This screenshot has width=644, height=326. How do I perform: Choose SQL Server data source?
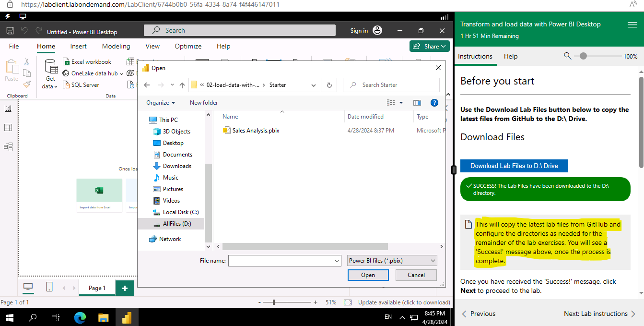pos(81,85)
